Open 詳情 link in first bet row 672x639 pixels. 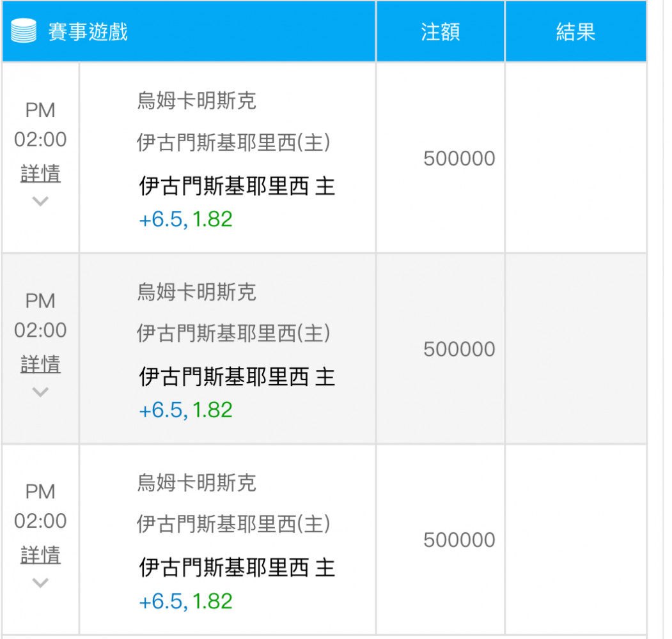40,173
